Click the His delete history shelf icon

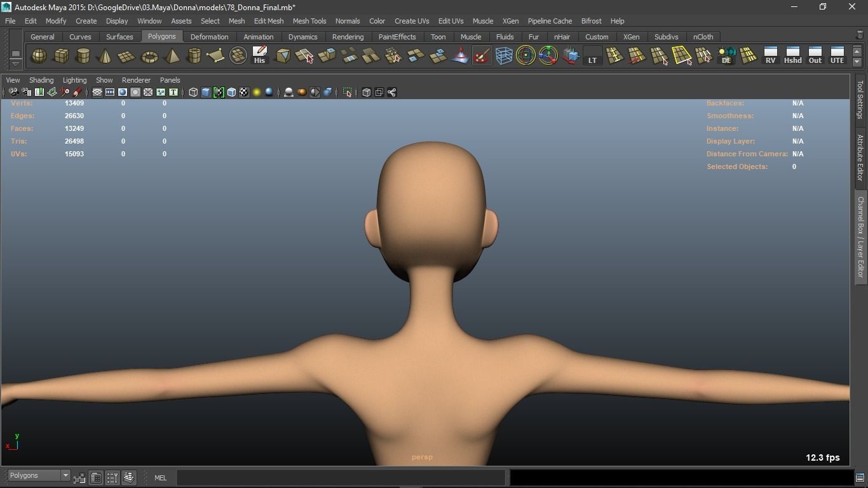pos(259,56)
